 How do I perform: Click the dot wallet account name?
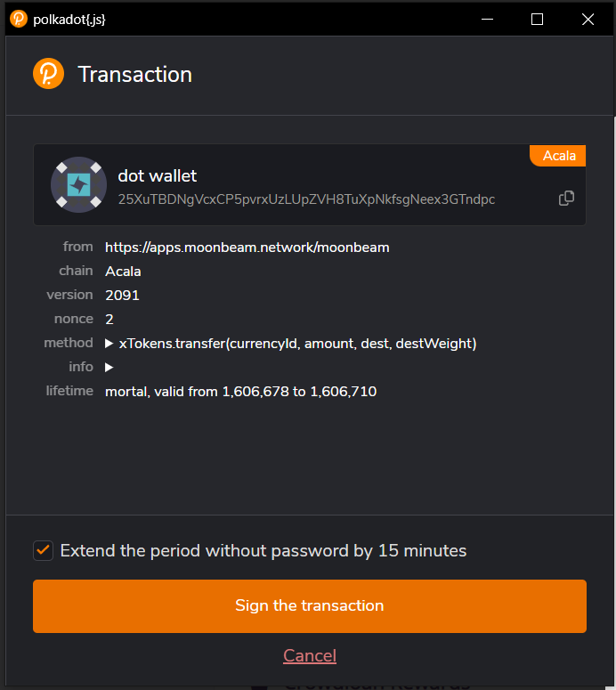pyautogui.click(x=158, y=176)
